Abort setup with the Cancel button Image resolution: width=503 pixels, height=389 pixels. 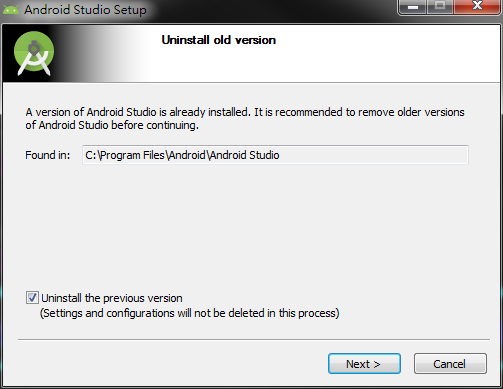point(450,364)
